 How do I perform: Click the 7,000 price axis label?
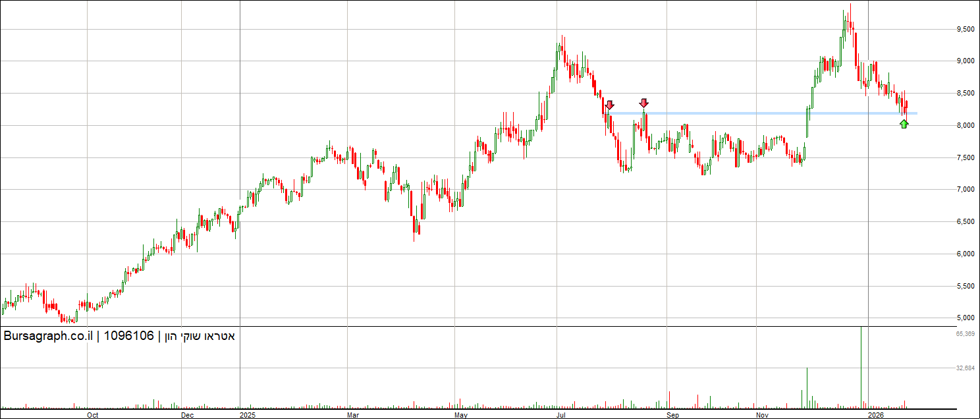pyautogui.click(x=965, y=190)
